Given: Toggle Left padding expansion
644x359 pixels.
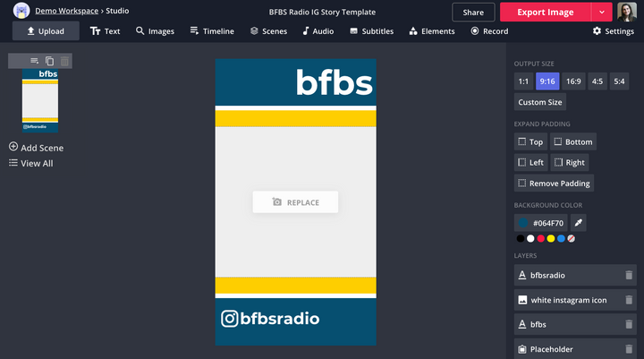Looking at the screenshot, I should point(530,162).
